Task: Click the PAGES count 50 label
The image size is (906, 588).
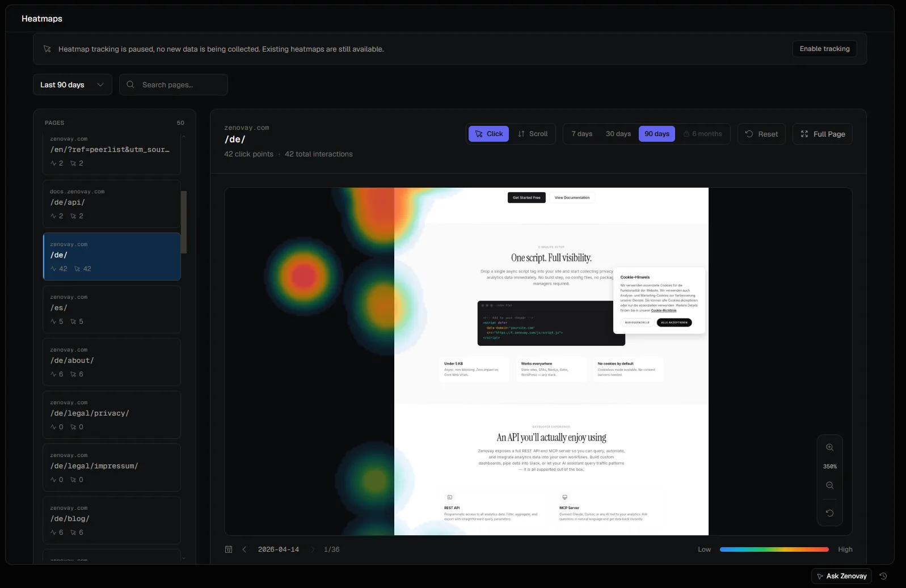Action: (x=180, y=122)
